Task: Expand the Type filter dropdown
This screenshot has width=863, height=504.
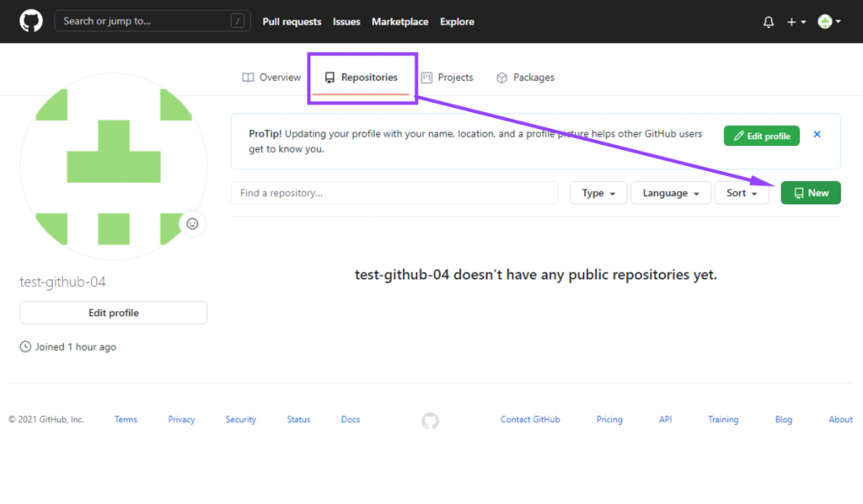Action: 598,193
